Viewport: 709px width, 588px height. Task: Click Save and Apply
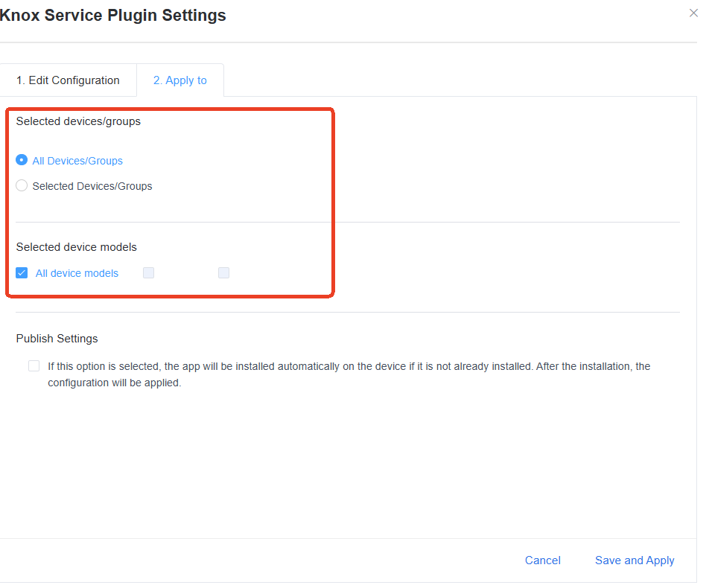click(635, 560)
